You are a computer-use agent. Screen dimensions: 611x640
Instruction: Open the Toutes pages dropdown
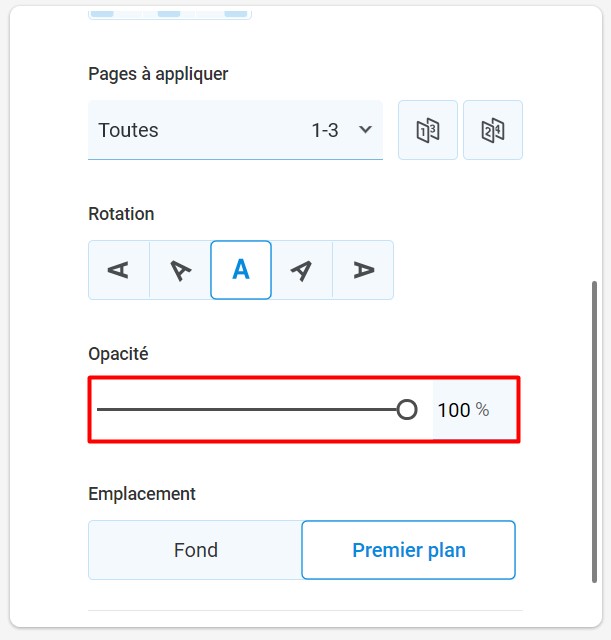point(236,130)
